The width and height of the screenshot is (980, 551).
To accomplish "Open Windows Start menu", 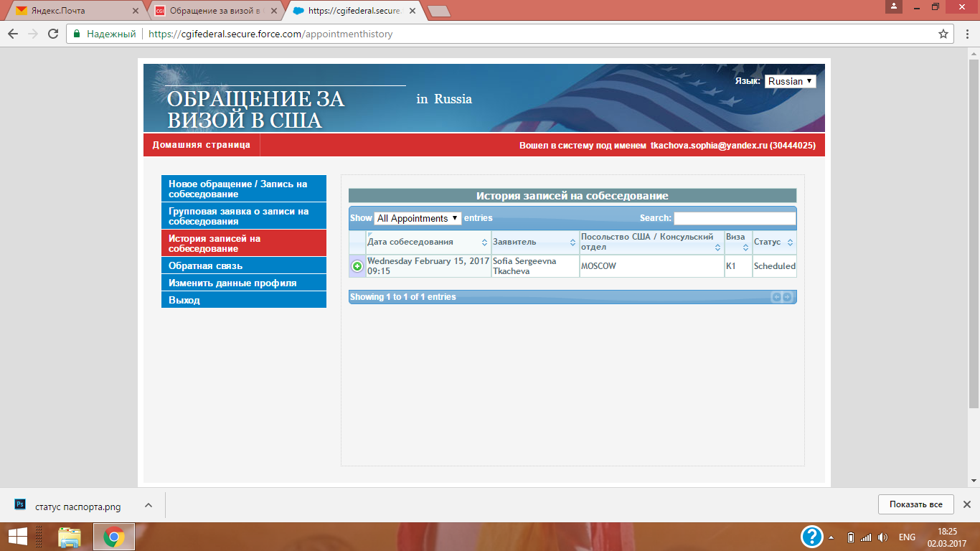I will click(x=17, y=537).
